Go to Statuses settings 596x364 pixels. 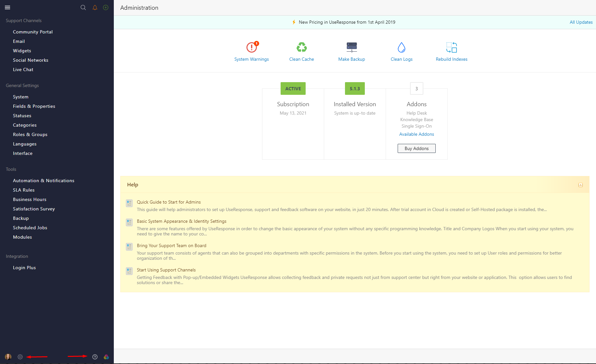click(x=22, y=116)
